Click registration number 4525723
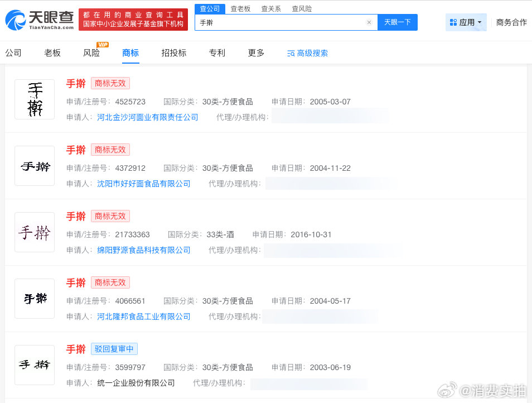 (x=130, y=102)
